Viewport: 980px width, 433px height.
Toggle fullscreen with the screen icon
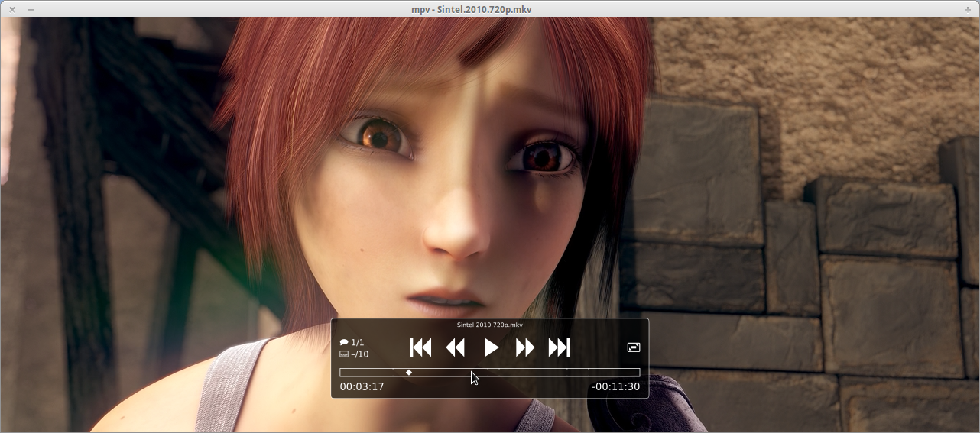pos(634,347)
